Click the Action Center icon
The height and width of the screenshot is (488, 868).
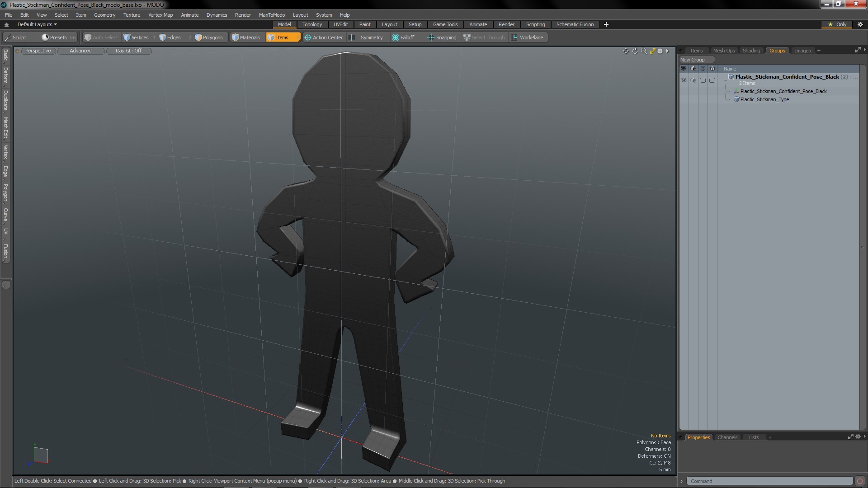point(308,38)
